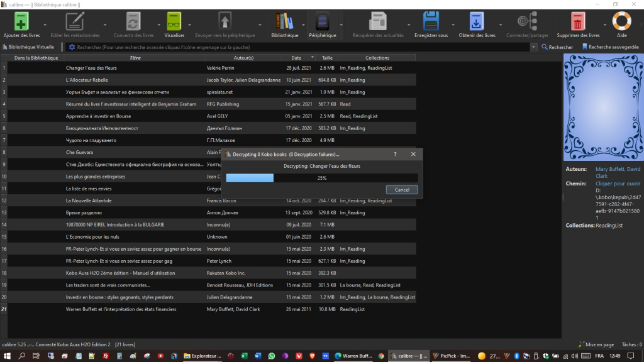Open the Mise en page layout icon
The width and height of the screenshot is (644, 362).
(x=596, y=344)
